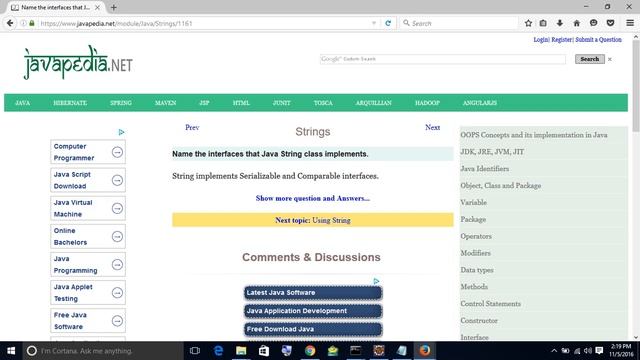Go to the Prev question
The height and width of the screenshot is (360, 640).
coord(192,127)
